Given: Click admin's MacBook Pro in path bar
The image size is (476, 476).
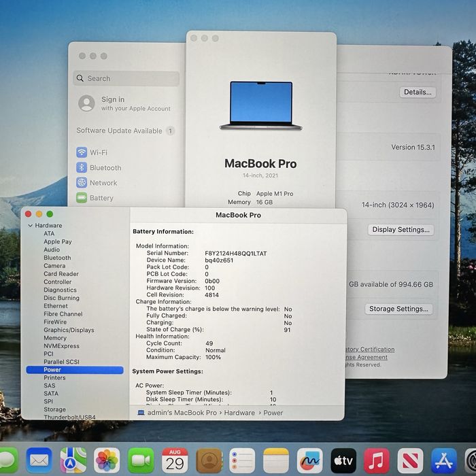Looking at the screenshot, I should [x=182, y=413].
